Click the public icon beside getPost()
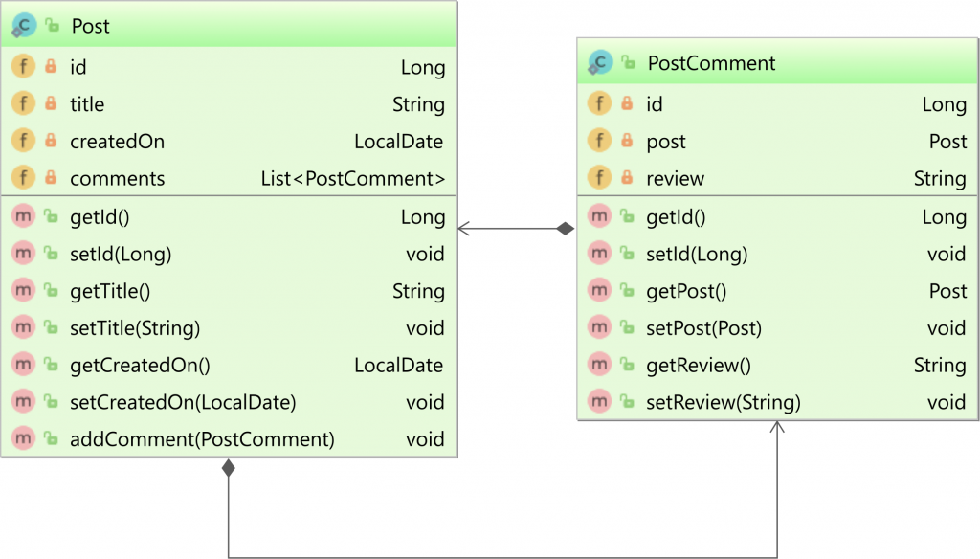The image size is (980, 559). pos(628,290)
